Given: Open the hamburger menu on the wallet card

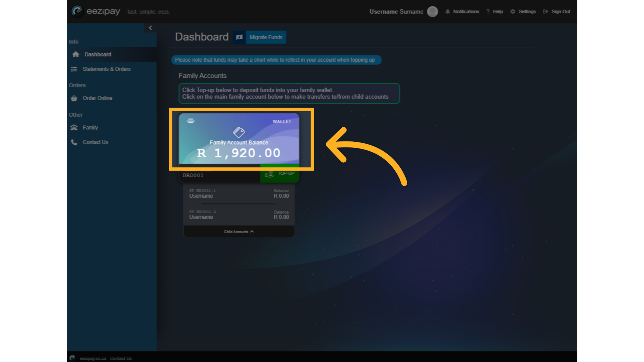Looking at the screenshot, I should point(191,121).
